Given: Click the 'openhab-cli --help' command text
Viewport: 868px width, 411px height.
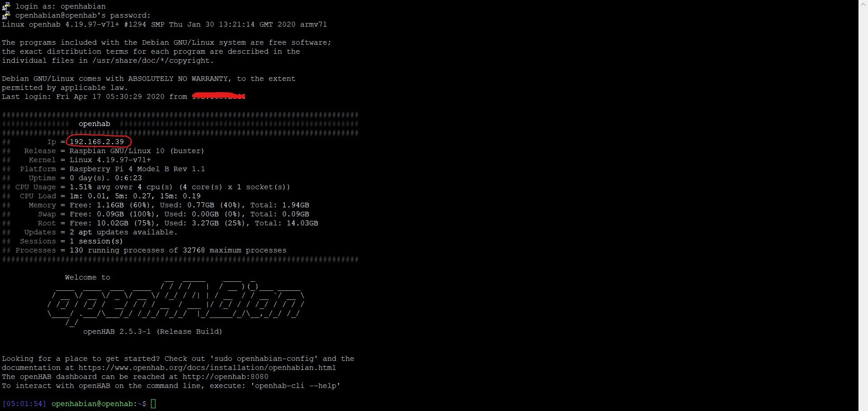Looking at the screenshot, I should (295, 386).
